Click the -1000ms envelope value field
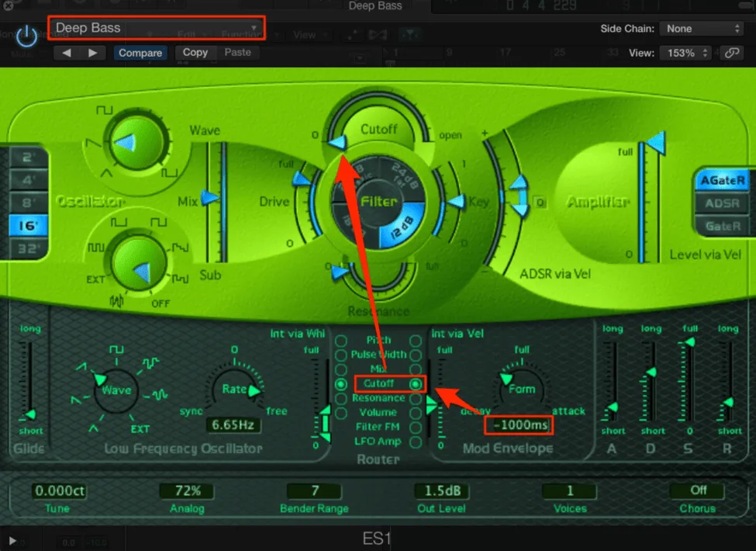The image size is (756, 551). click(519, 425)
